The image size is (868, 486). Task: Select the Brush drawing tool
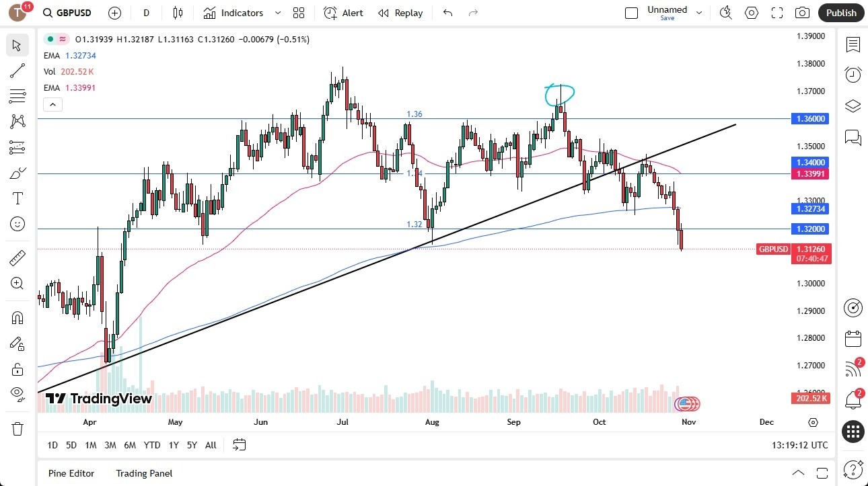tap(17, 172)
